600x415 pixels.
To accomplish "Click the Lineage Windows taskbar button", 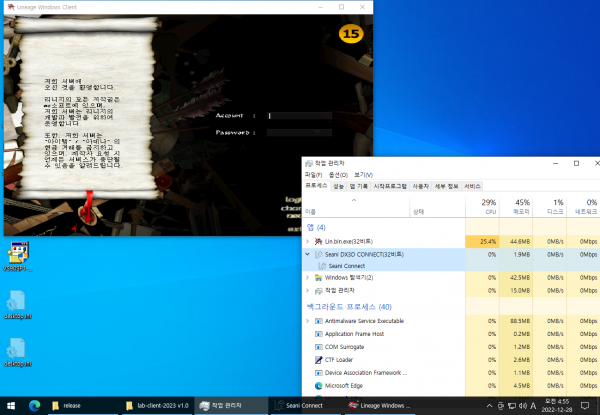I will pyautogui.click(x=380, y=405).
